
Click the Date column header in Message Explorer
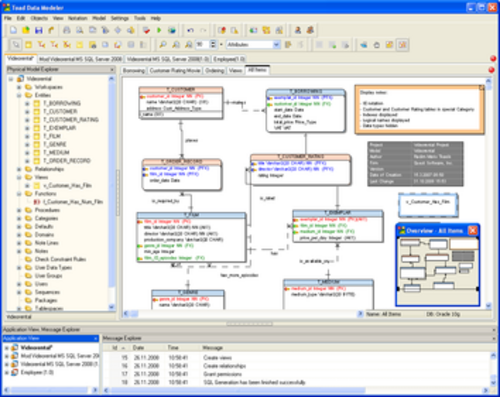click(138, 348)
